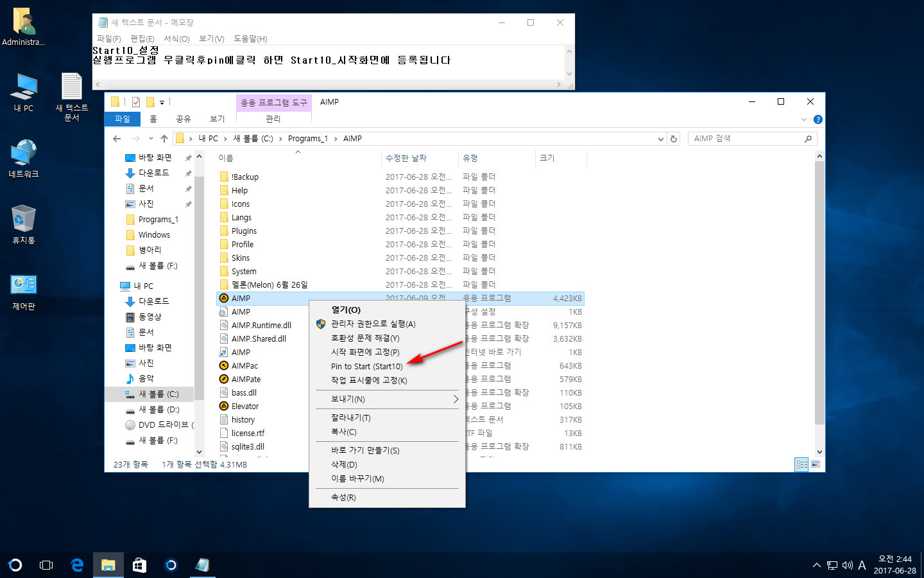Switch to File Explorer in the taskbar
This screenshot has height=578, width=924.
pos(108,565)
